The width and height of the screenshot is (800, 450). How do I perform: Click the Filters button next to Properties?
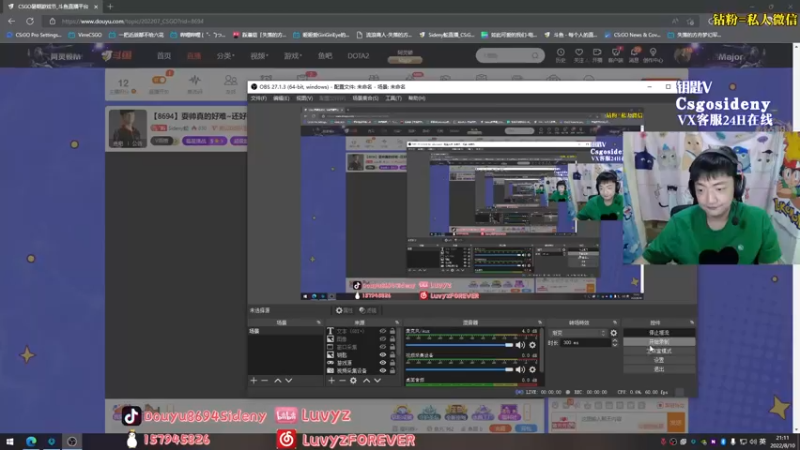368,310
